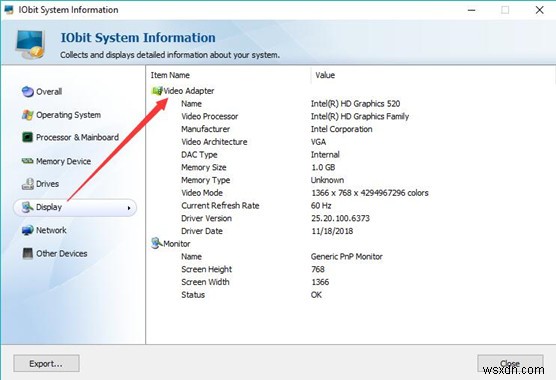The height and width of the screenshot is (380, 556).
Task: Minimize the IObit System Information window
Action: click(x=472, y=10)
